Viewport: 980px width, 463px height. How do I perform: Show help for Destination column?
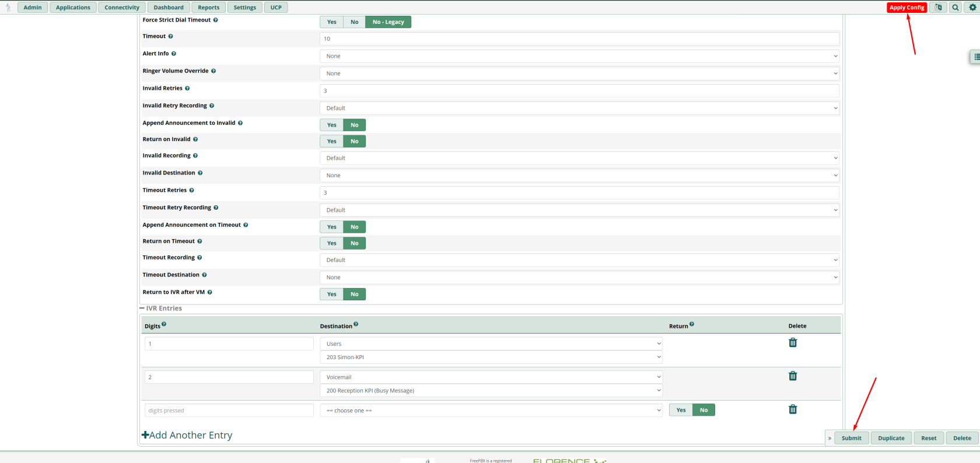[x=356, y=324]
